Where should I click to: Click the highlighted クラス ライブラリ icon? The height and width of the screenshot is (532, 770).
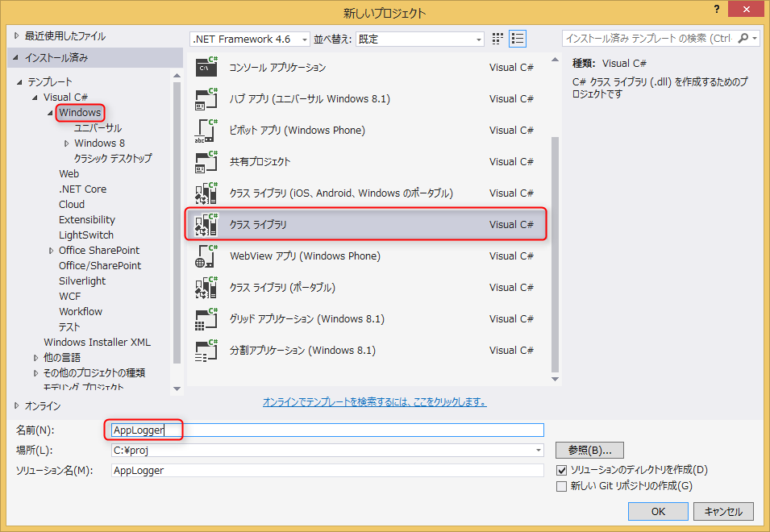(206, 224)
